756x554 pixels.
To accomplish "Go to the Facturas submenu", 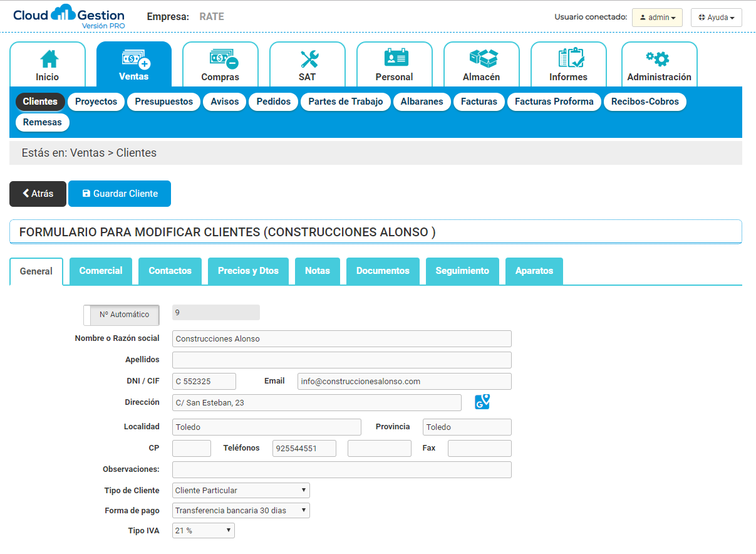I will (479, 102).
